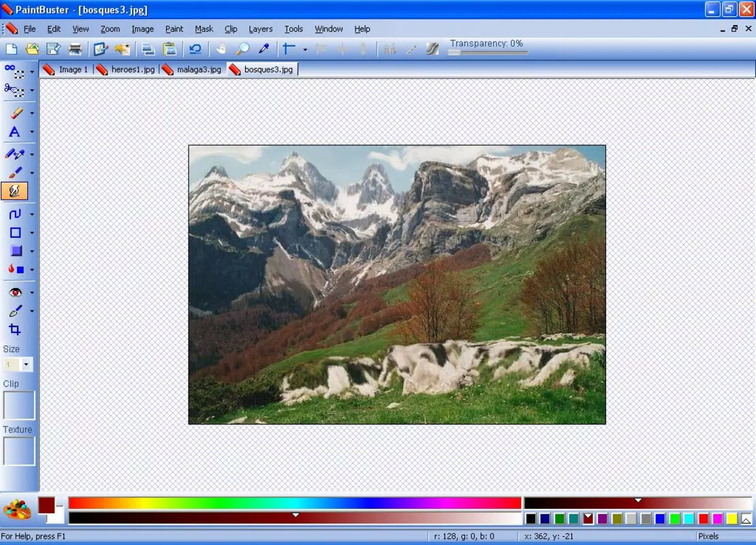Expand the Eraser tool dropdown arrow

click(32, 113)
